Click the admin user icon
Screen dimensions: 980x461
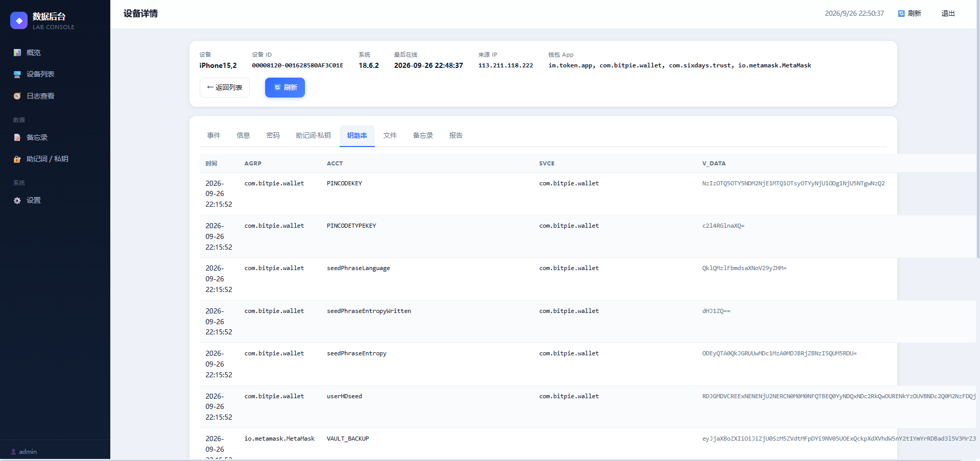tap(13, 452)
